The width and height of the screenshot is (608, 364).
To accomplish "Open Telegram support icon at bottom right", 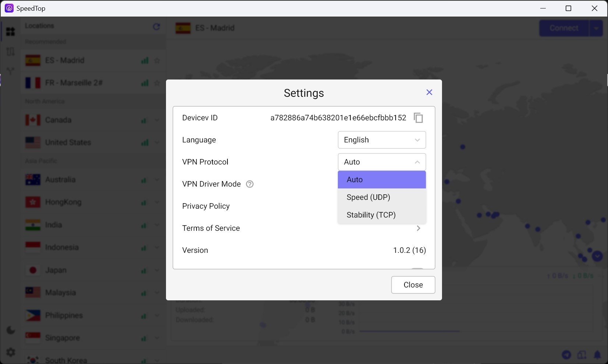I will [x=566, y=355].
